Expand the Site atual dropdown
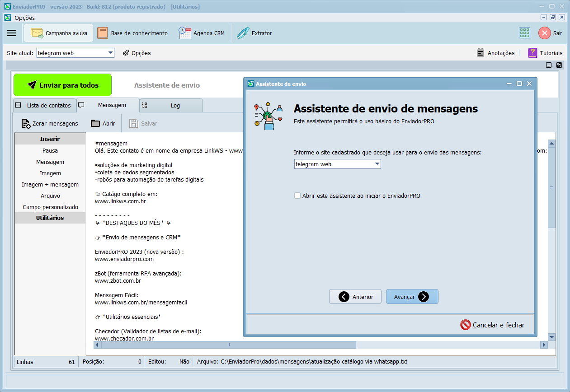This screenshot has width=570, height=392. pos(111,53)
